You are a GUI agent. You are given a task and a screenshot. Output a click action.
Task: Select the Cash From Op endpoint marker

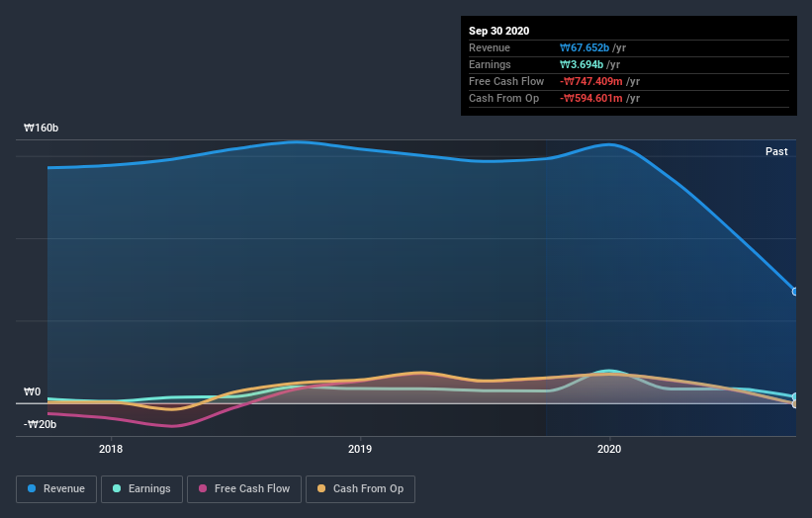(795, 404)
